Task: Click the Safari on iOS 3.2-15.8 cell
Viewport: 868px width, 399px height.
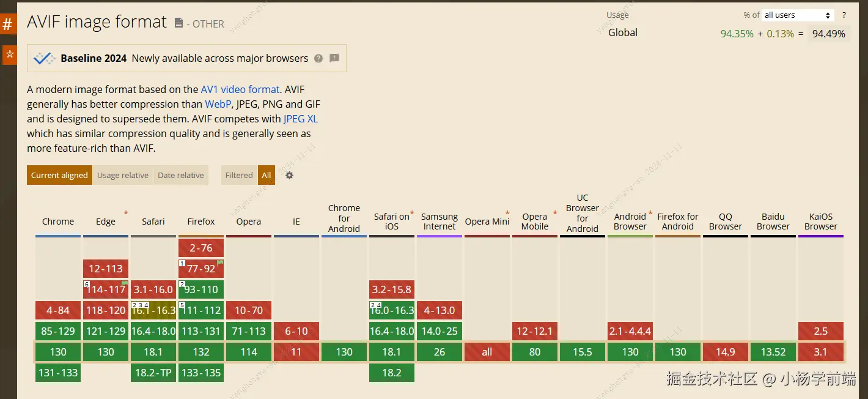Action: [x=392, y=289]
